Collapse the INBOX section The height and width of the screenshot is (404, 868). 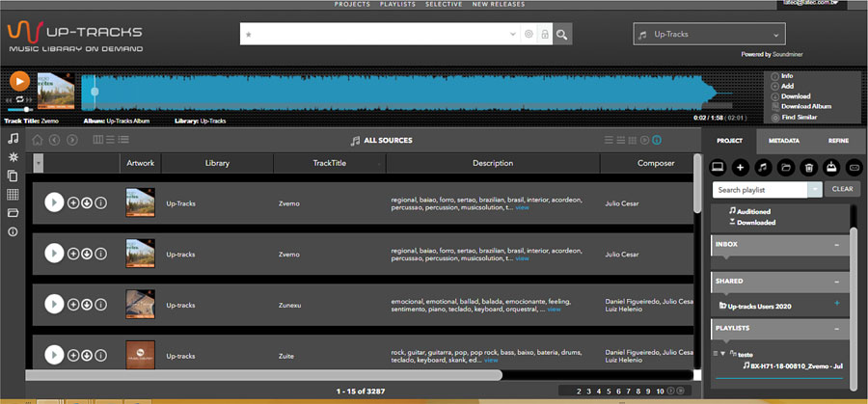836,245
